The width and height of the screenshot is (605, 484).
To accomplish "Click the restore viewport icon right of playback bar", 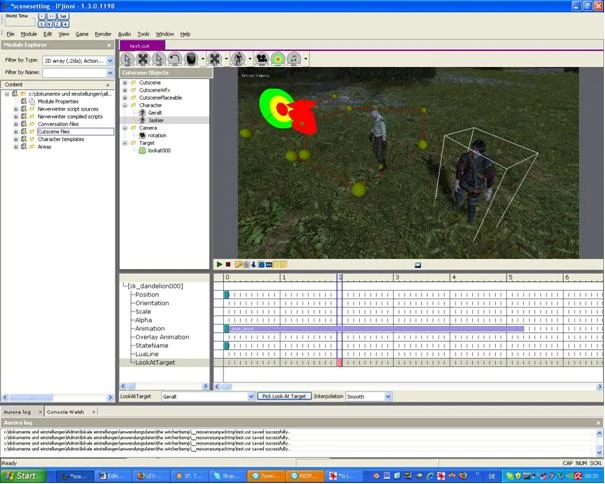I will click(417, 265).
